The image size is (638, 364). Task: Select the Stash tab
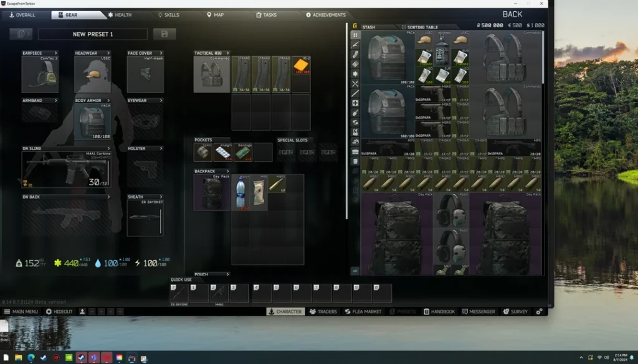pyautogui.click(x=369, y=27)
